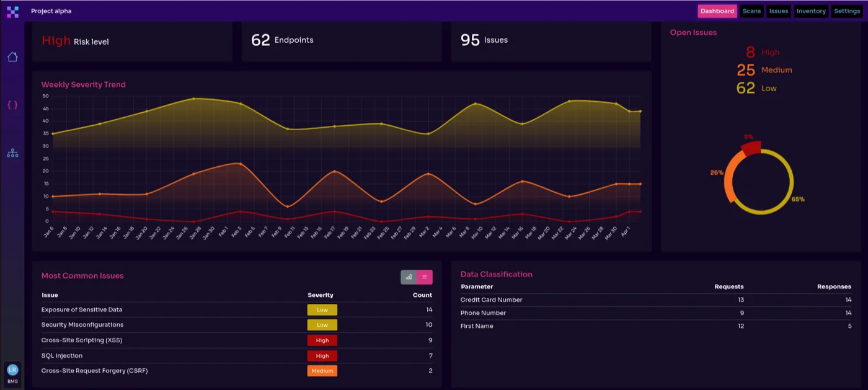
Task: Click the Project alpha logo icon
Action: click(x=12, y=11)
